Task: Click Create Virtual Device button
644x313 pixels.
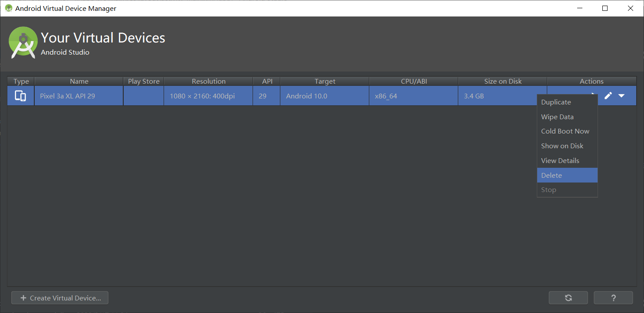Action: [60, 298]
